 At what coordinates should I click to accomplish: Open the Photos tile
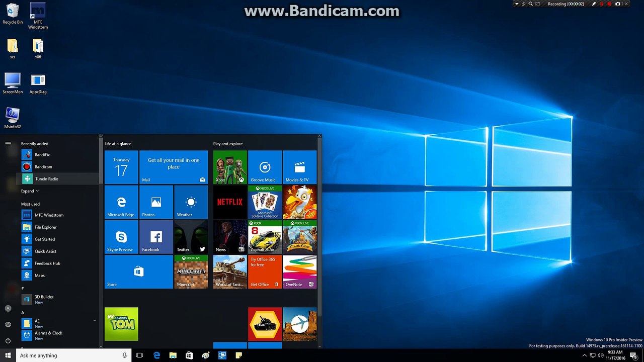coord(156,202)
